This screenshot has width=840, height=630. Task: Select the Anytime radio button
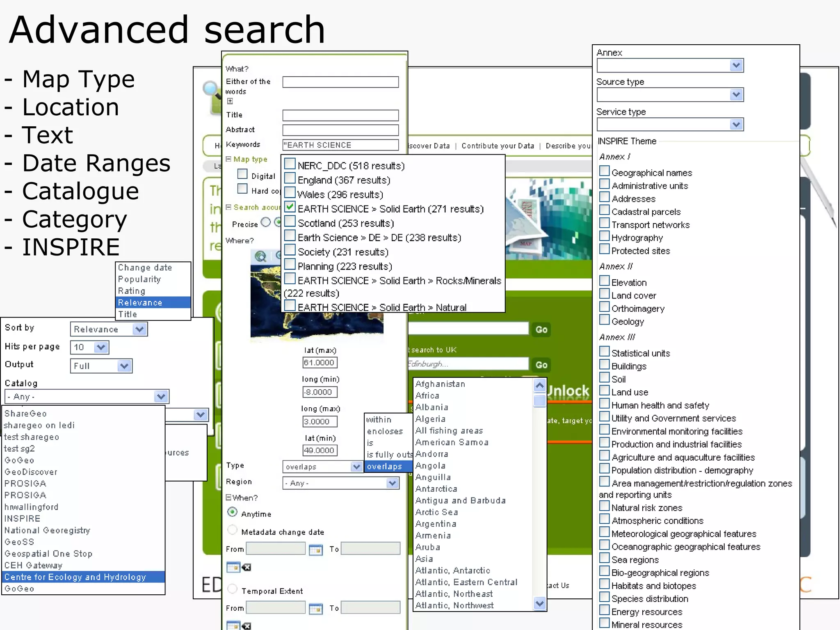click(x=232, y=512)
